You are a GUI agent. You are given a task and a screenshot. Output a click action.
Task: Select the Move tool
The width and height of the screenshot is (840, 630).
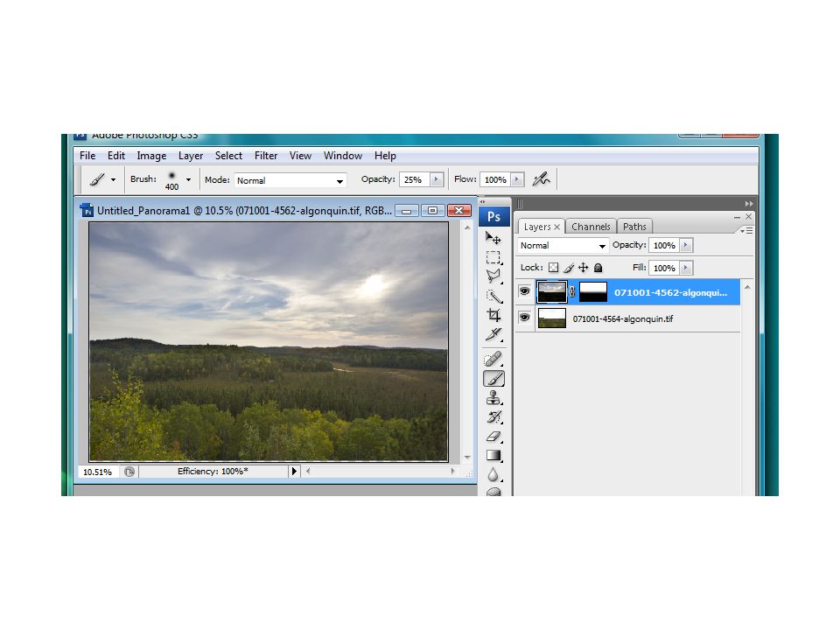493,238
